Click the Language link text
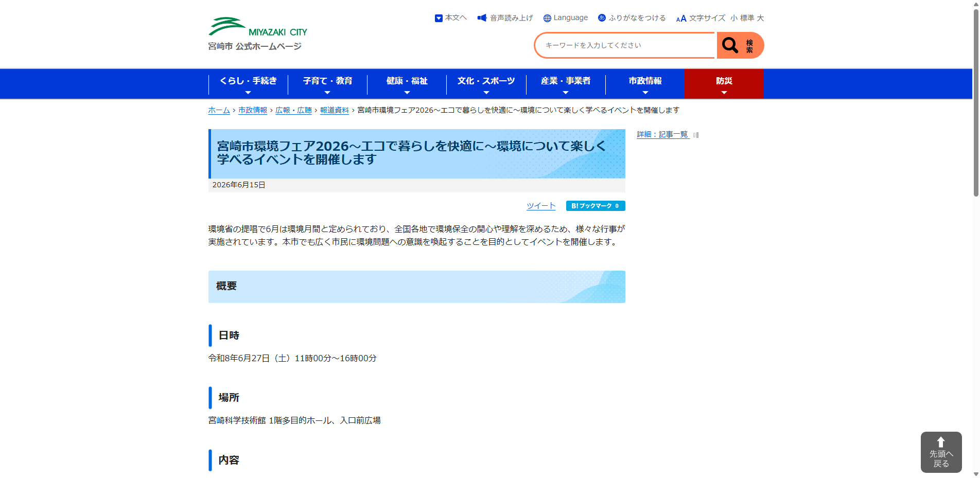This screenshot has width=980, height=478. coord(570,18)
